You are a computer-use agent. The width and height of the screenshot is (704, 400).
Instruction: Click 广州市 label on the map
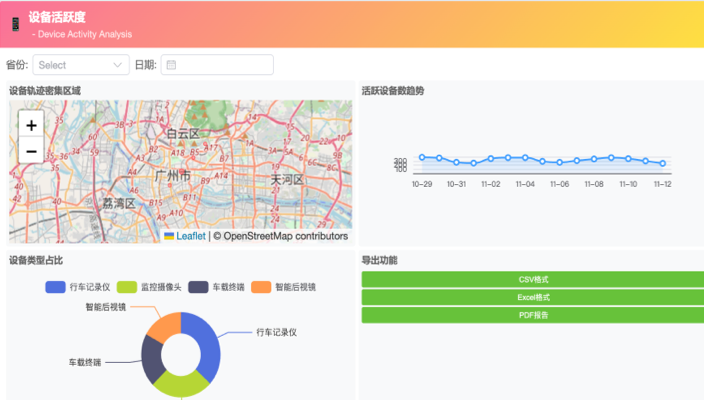173,176
